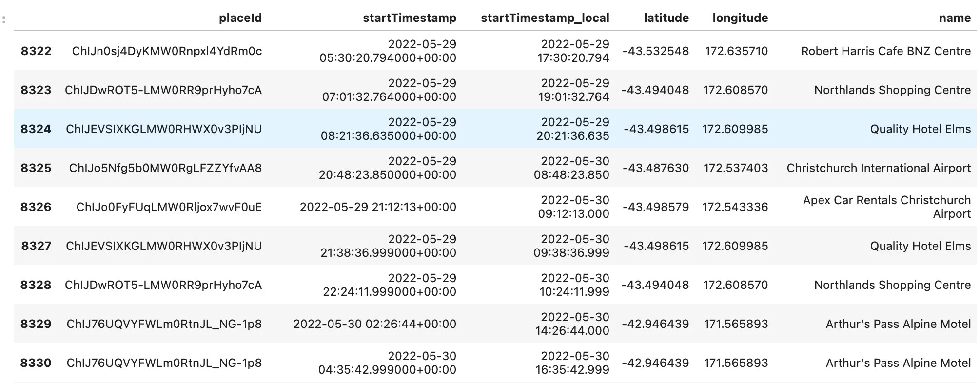Click the placeId cell ChIJo5Nfg5b0MW0RgLFZZYfvAA8
980x383 pixels.
165,168
